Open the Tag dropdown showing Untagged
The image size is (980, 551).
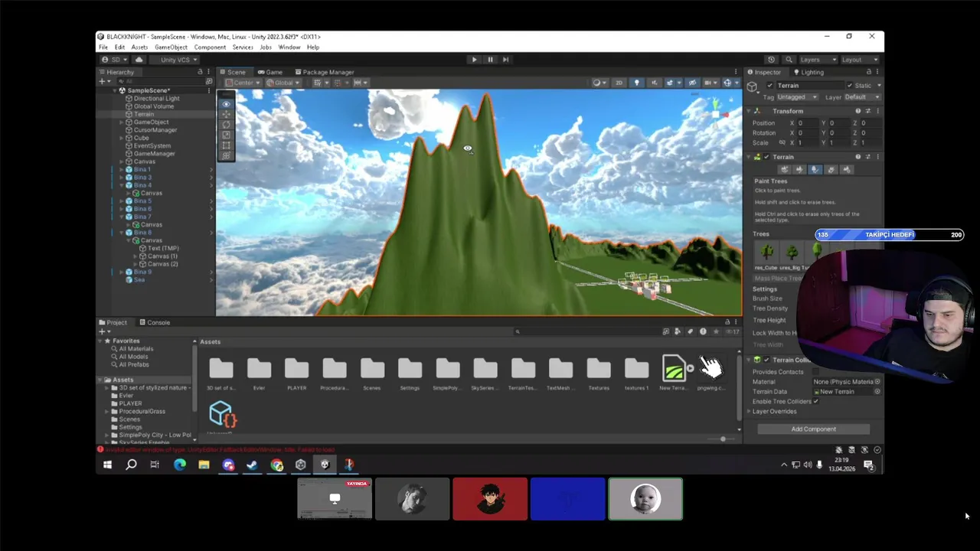tap(798, 97)
